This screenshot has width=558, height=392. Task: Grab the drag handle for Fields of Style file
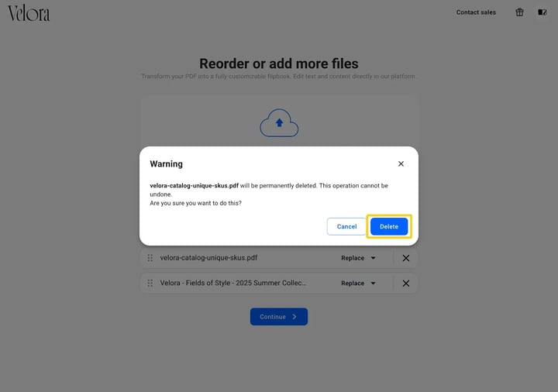150,283
